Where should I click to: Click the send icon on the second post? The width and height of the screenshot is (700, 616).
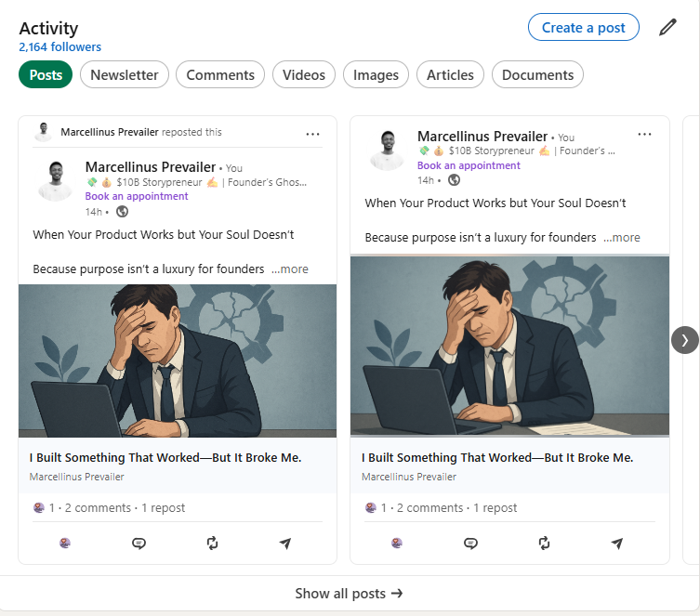pos(616,543)
